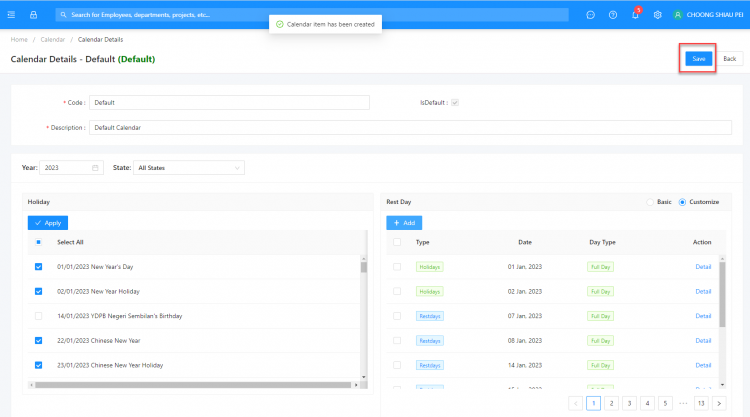Open the settings gear icon
This screenshot has width=750, height=417.
[x=657, y=15]
